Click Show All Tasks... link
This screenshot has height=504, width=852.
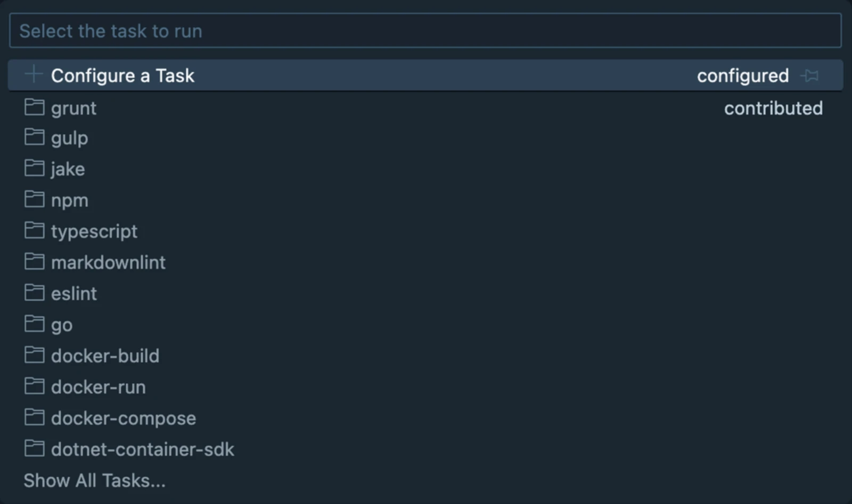(95, 481)
